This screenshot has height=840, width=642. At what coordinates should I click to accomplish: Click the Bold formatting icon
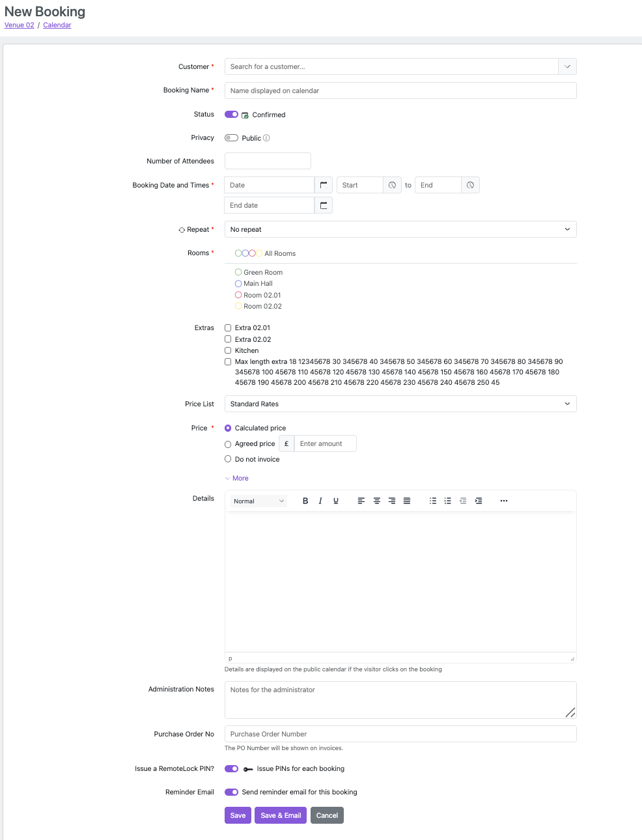305,501
